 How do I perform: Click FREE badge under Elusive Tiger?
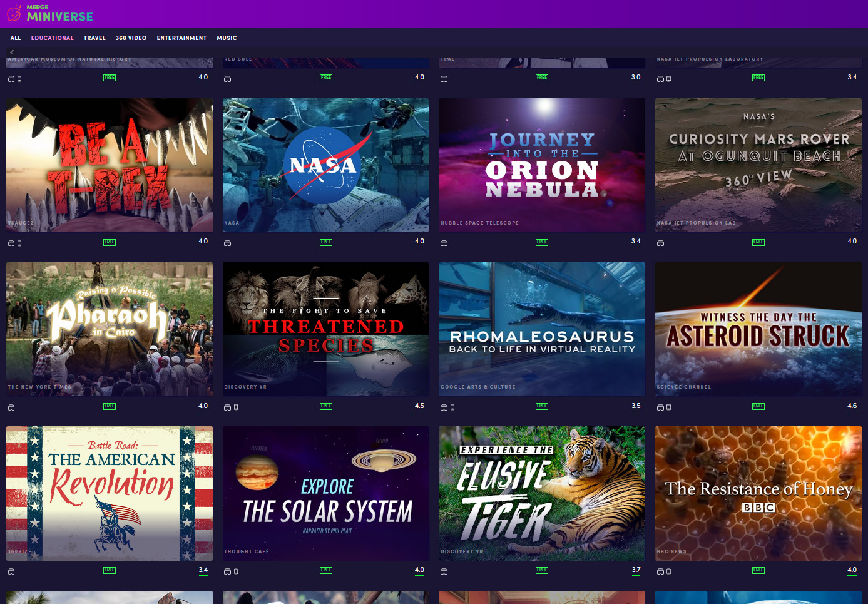pos(542,570)
